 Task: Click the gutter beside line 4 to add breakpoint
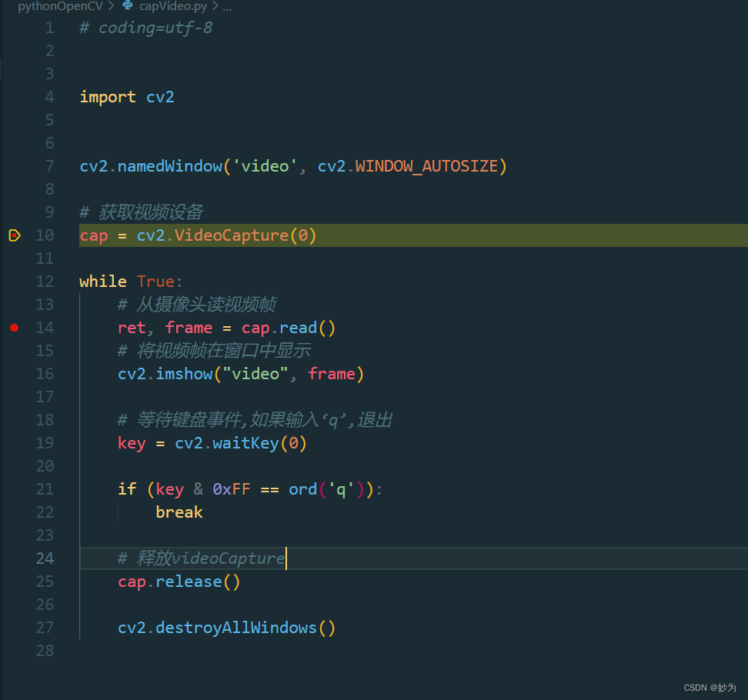point(14,97)
